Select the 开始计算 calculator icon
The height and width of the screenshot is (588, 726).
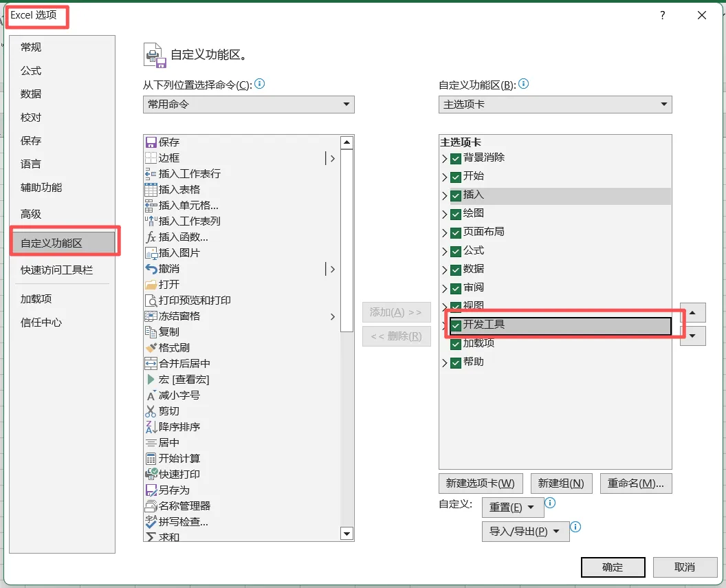[x=151, y=458]
